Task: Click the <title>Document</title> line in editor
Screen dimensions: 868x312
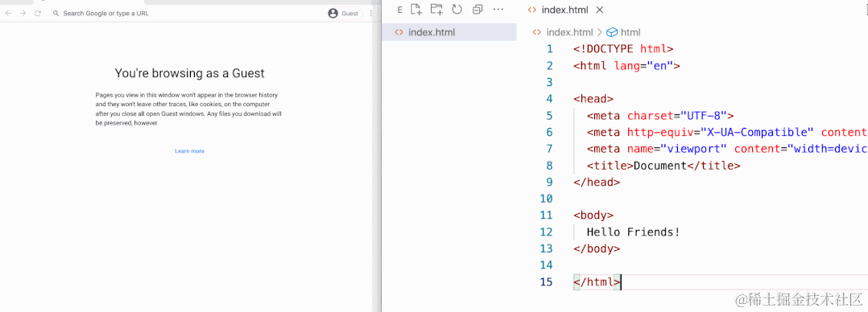Action: 663,166
